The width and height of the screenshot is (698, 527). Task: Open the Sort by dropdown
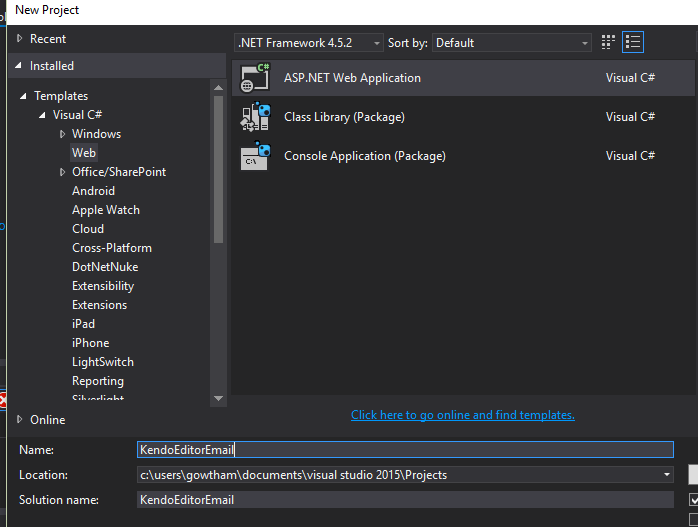click(512, 43)
